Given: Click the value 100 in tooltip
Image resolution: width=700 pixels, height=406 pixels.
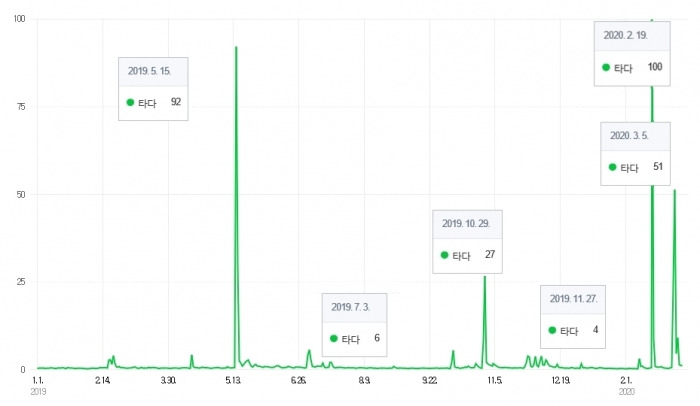Looking at the screenshot, I should click(655, 67).
